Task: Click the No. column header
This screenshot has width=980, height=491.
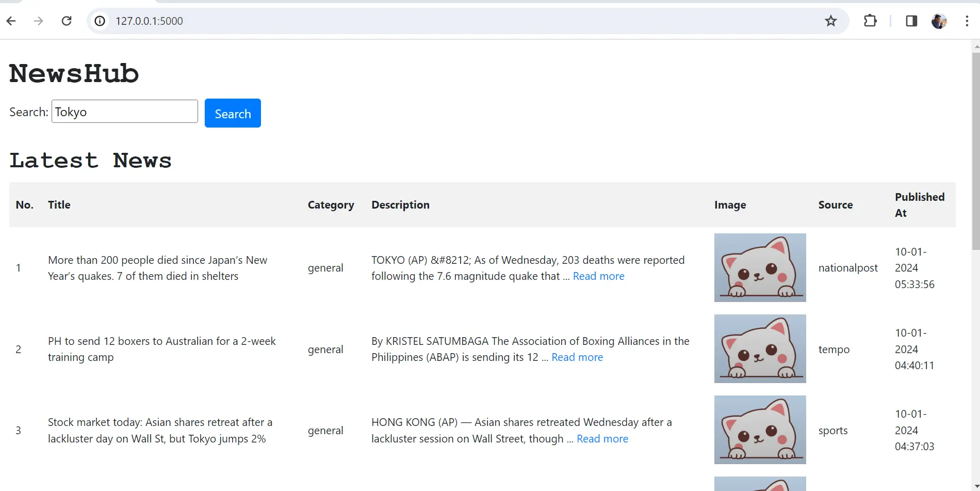Action: coord(24,205)
